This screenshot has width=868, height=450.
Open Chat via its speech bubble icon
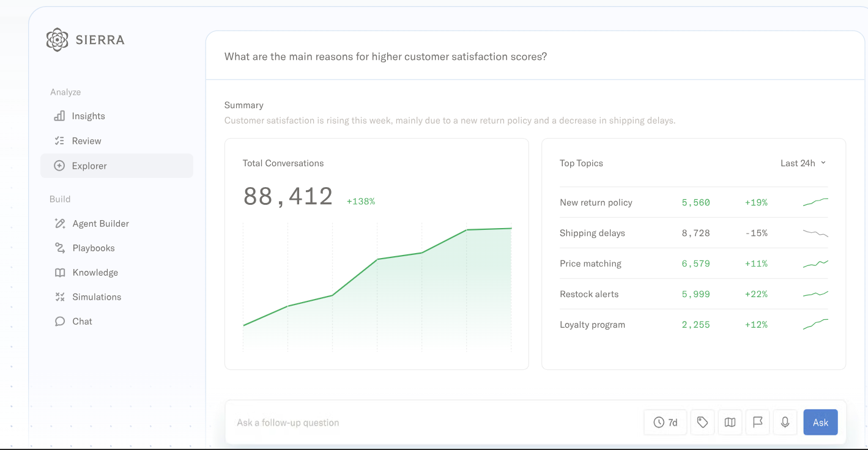(x=60, y=322)
